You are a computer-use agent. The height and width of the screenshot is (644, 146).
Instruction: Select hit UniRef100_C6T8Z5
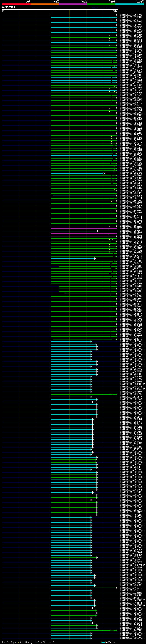point(131,90)
